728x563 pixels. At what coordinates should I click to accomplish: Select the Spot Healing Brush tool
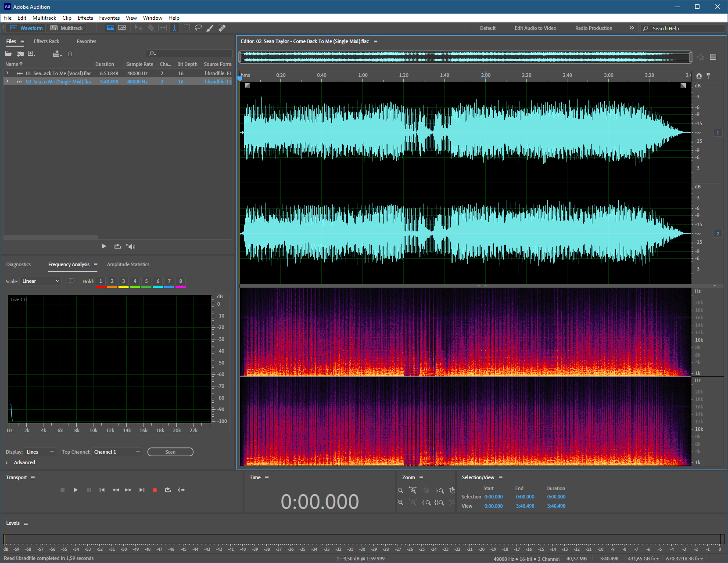pos(222,28)
